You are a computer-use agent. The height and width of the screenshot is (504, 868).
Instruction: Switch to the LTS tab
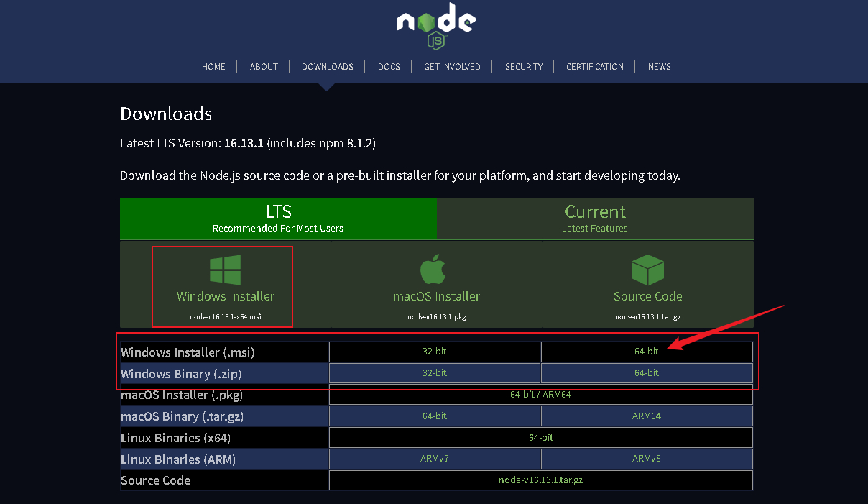278,219
